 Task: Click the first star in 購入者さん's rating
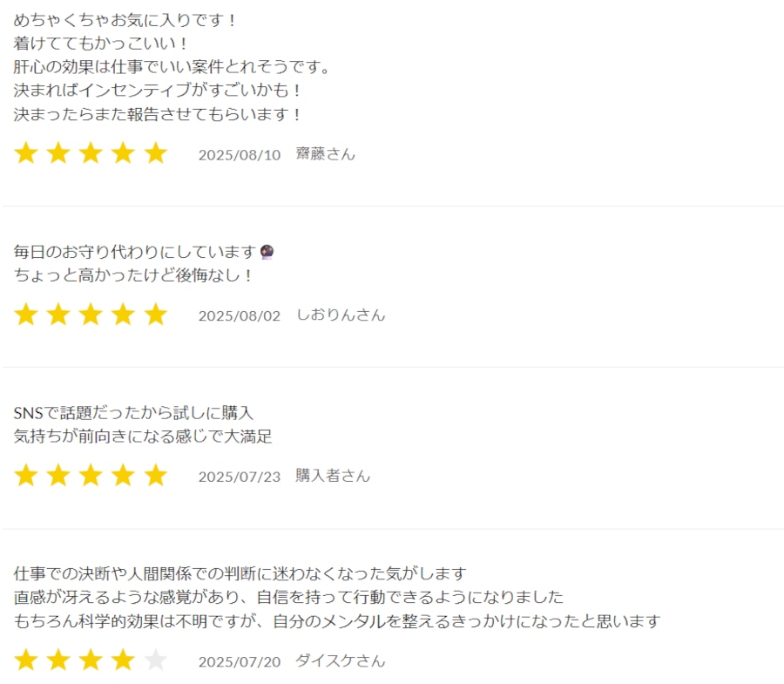click(26, 476)
